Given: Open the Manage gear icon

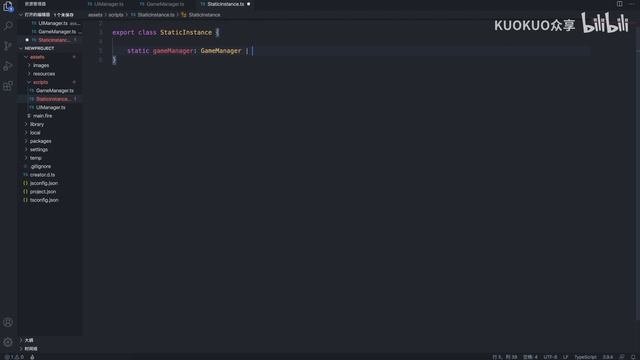Looking at the screenshot, I should [8, 342].
